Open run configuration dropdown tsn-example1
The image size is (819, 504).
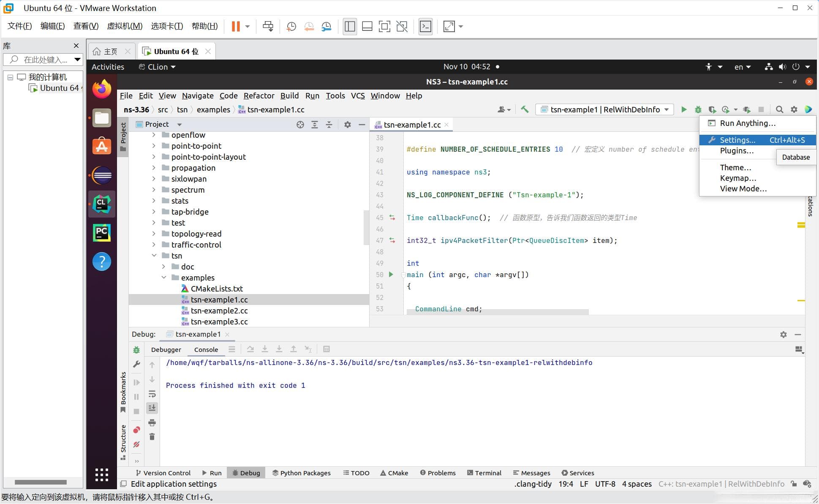[x=604, y=109]
